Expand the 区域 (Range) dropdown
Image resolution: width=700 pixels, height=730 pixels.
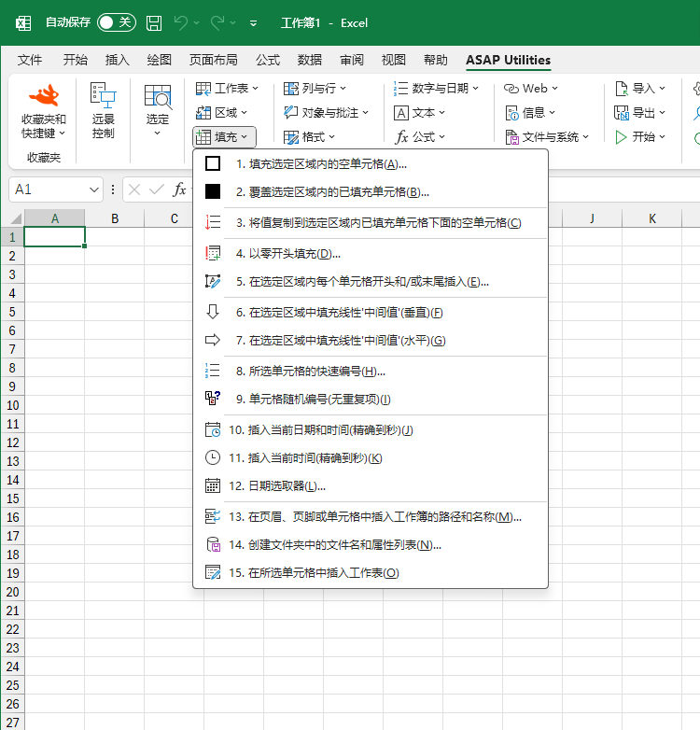[221, 112]
